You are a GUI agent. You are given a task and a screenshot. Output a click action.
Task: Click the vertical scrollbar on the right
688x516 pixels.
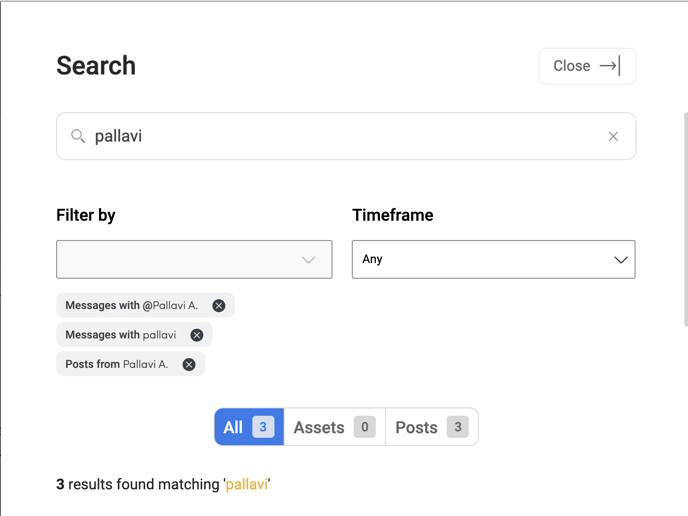(686, 219)
